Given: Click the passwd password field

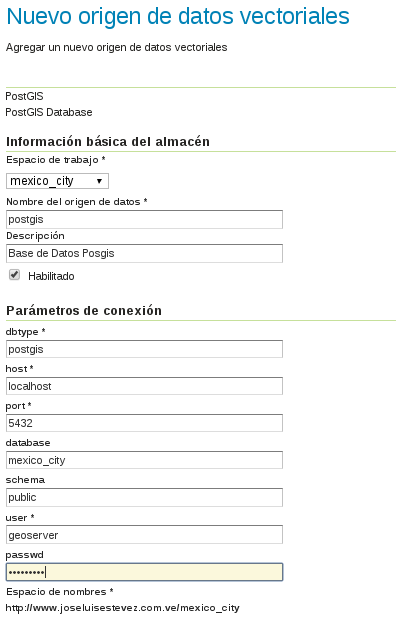Looking at the screenshot, I should click(145, 572).
